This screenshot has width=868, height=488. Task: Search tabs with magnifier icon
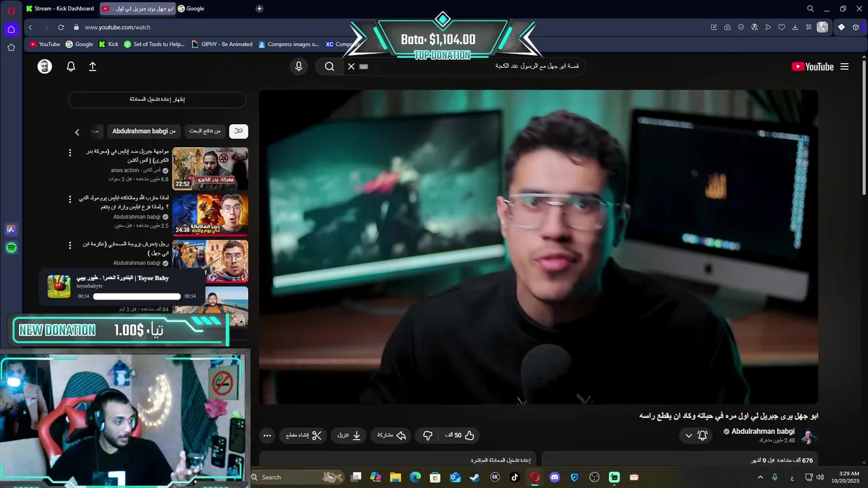tap(810, 9)
